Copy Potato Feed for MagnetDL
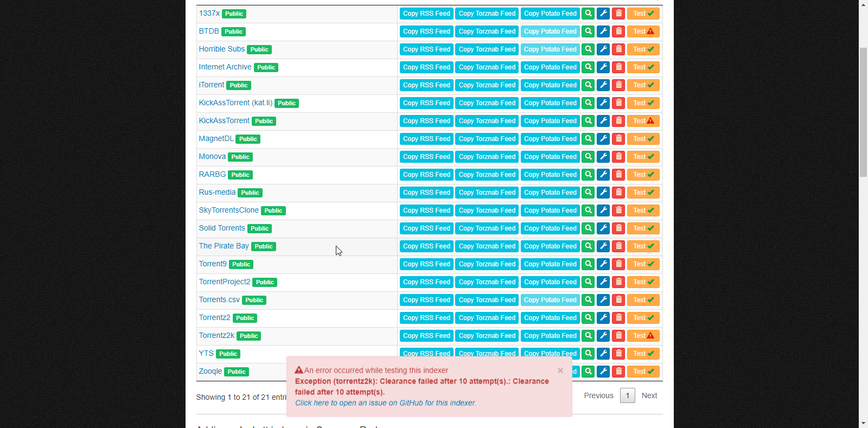The image size is (868, 428). (550, 139)
